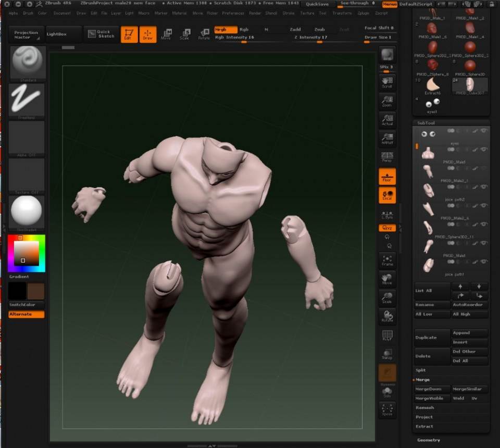Screen dimensions: 500x448
Task: Click the BPR render icon
Action: click(x=387, y=55)
